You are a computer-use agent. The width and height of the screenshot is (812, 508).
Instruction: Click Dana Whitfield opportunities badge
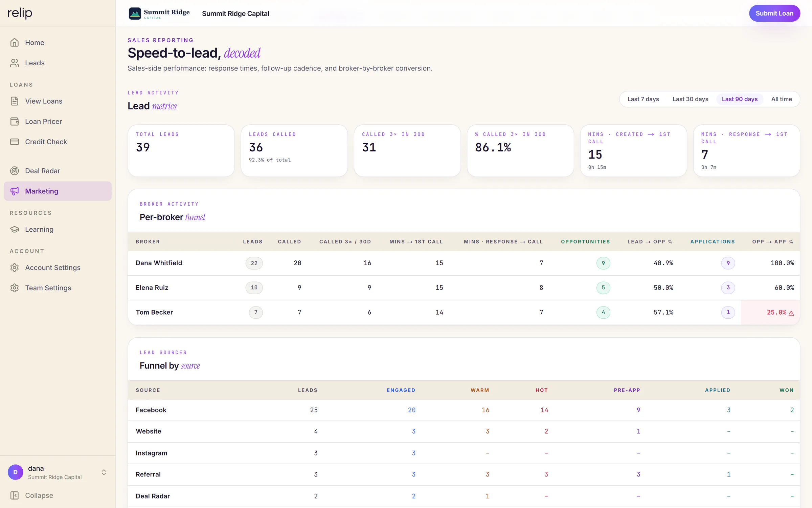click(x=603, y=263)
